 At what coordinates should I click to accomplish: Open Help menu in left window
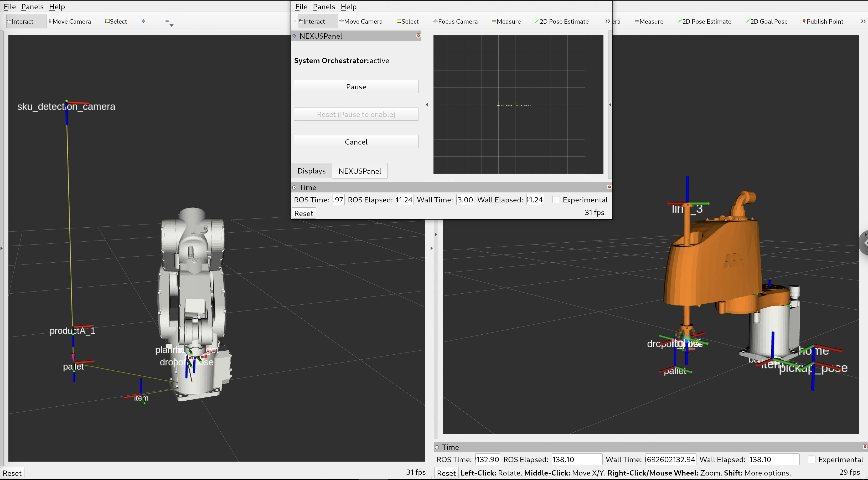(x=56, y=7)
